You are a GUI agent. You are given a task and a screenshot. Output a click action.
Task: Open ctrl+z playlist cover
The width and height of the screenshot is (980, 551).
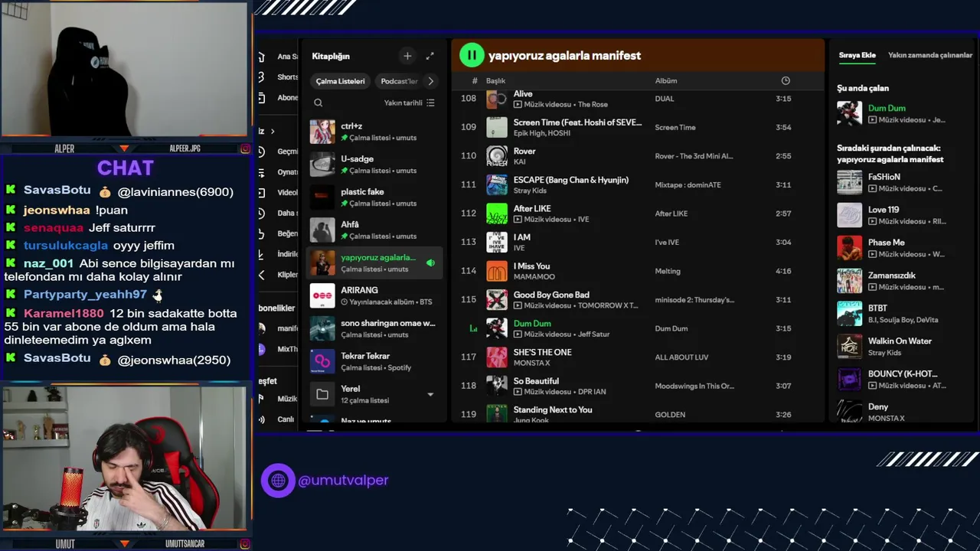[322, 132]
